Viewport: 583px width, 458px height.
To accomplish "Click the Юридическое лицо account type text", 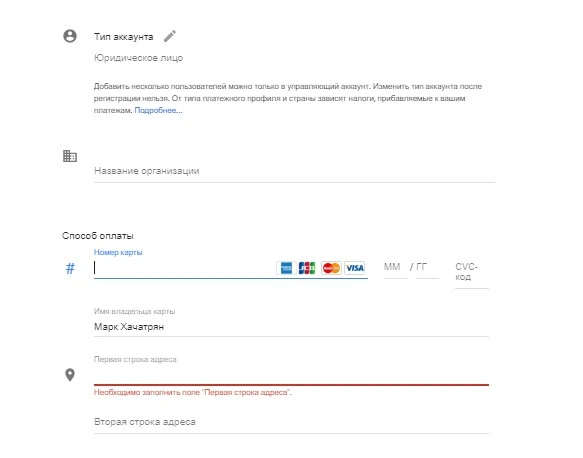I will pos(138,58).
